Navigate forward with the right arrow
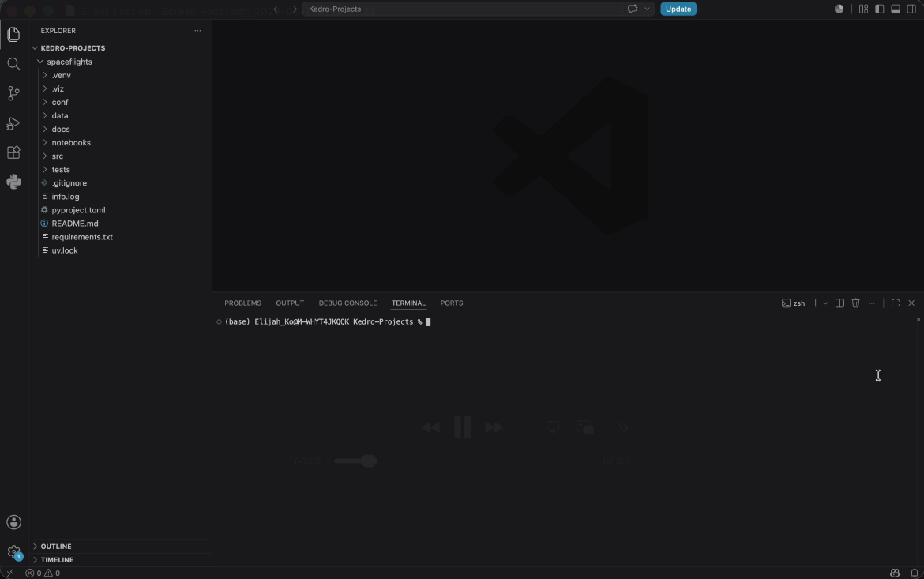 click(293, 9)
